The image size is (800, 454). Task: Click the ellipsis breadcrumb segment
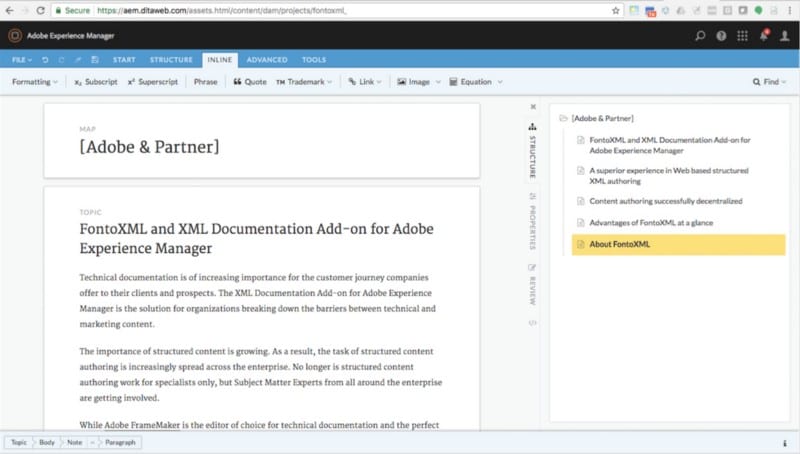pos(92,442)
